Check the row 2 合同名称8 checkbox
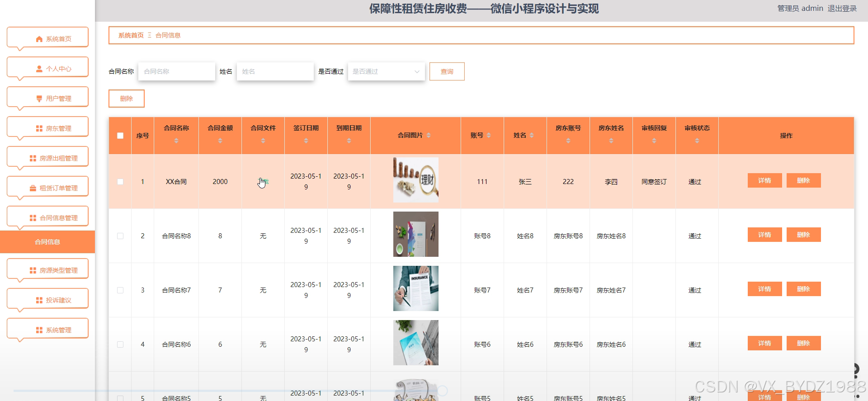The image size is (868, 401). pyautogui.click(x=120, y=236)
